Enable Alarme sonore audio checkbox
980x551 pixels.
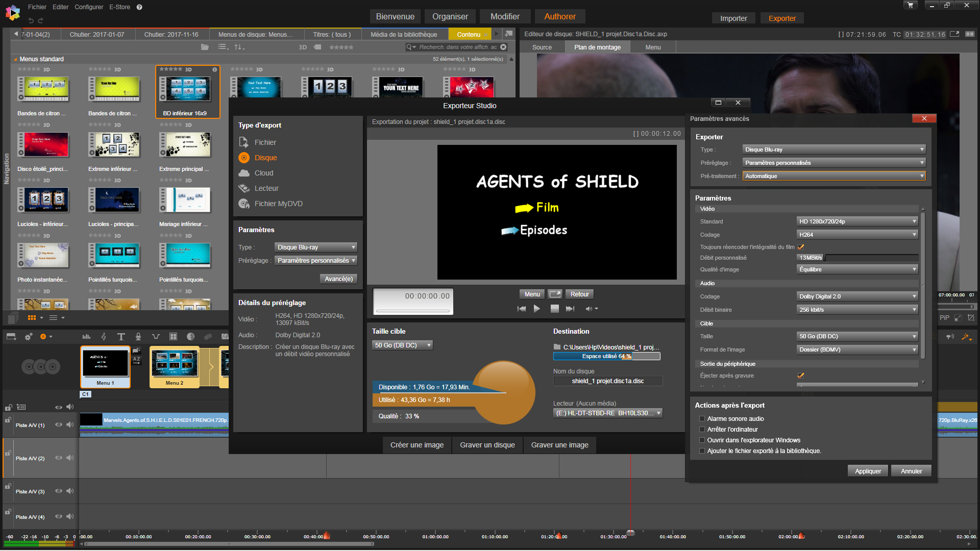pyautogui.click(x=702, y=419)
